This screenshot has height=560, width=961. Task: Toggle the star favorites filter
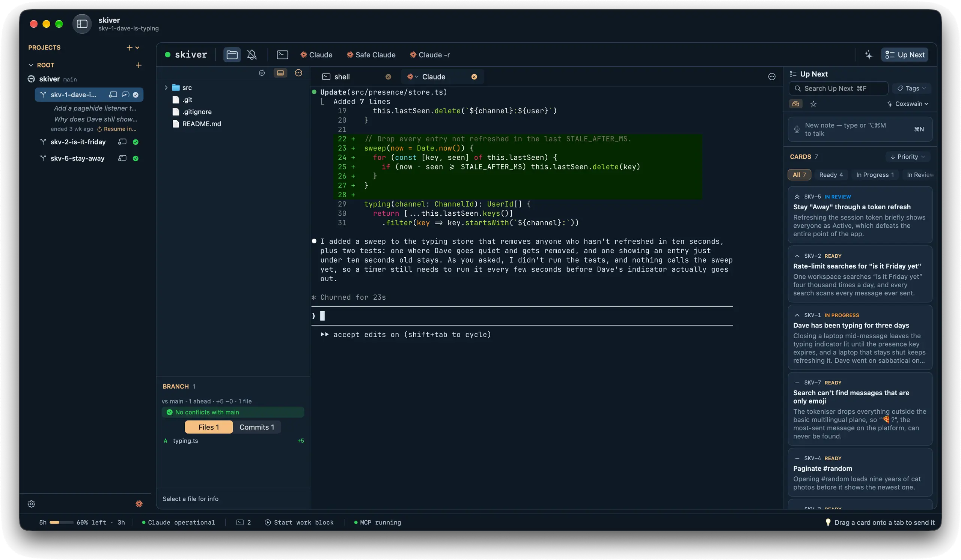[813, 104]
